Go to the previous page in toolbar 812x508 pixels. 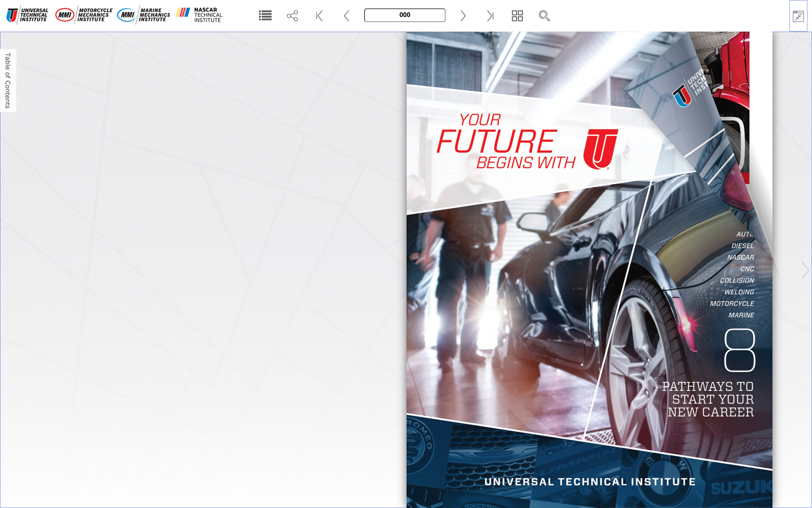346,16
